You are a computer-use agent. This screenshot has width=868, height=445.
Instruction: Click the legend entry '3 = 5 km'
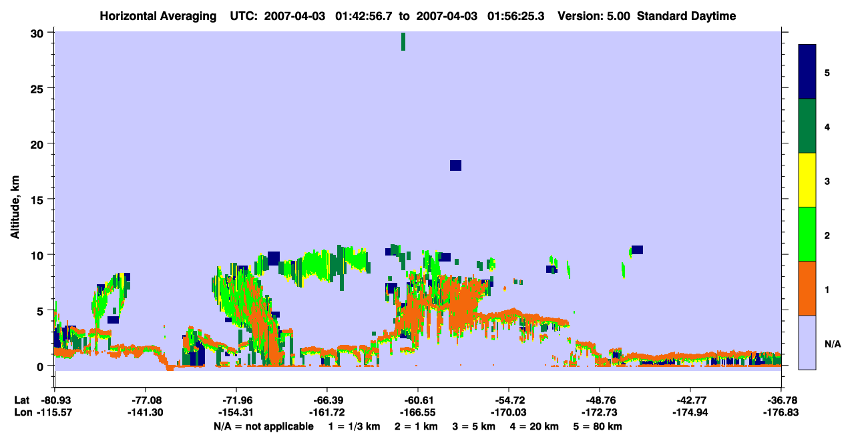(x=474, y=426)
